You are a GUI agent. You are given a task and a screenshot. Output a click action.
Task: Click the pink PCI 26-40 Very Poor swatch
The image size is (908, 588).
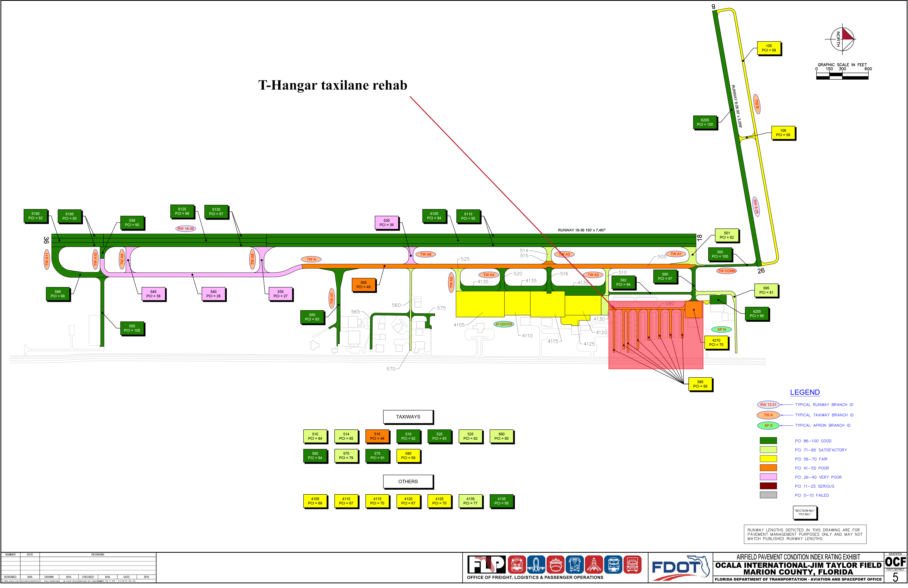[x=768, y=477]
